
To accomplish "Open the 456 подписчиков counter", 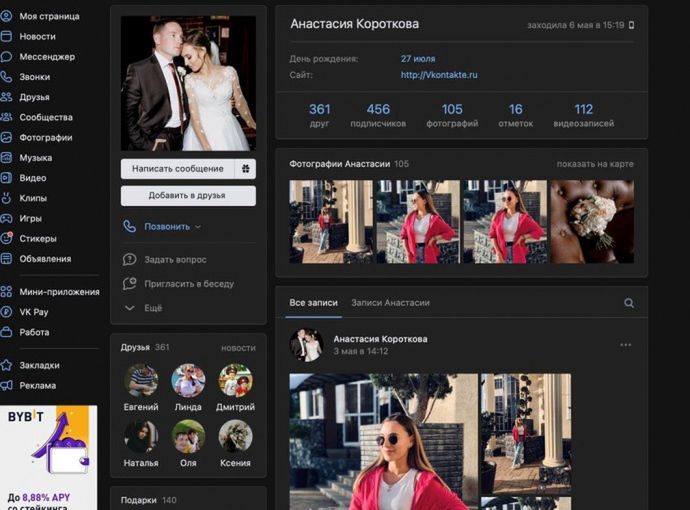I will click(378, 115).
